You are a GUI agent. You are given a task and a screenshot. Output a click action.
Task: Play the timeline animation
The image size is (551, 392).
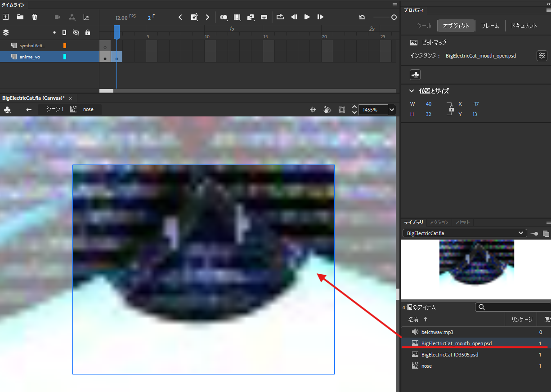point(307,17)
